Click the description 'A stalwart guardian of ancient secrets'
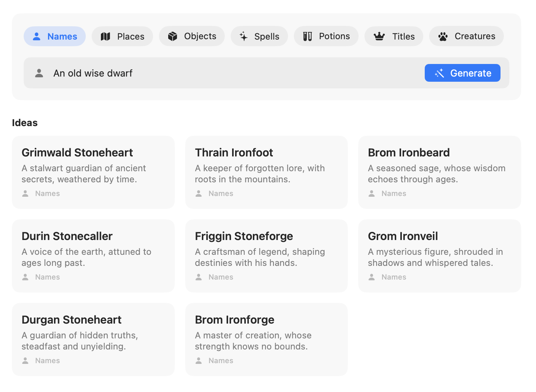536x392 pixels. [x=84, y=174]
